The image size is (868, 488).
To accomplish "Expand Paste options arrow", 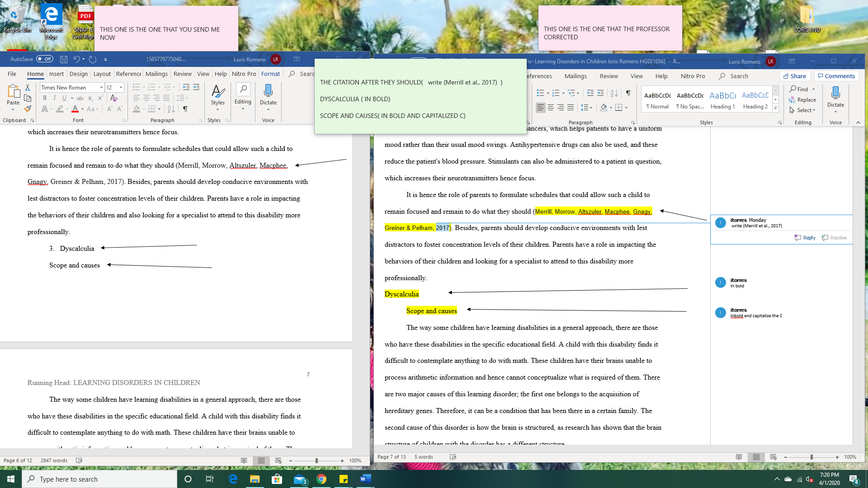I will tap(13, 110).
